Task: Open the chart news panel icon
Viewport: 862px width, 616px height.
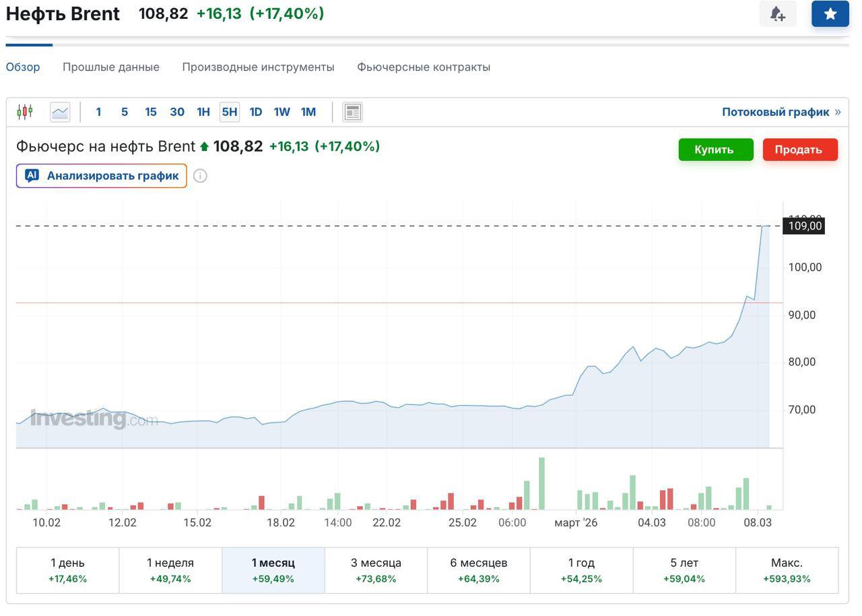Action: (352, 112)
